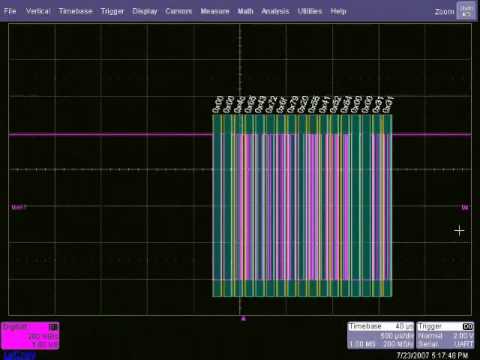Click the date and time readout
This screenshot has width=480, height=360.
click(x=432, y=355)
